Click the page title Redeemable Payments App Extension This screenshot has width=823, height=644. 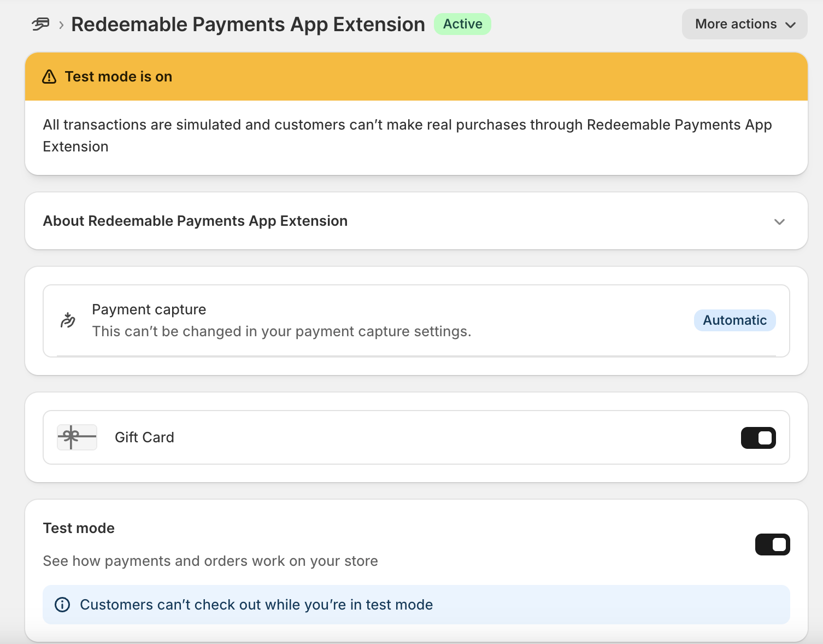(248, 25)
